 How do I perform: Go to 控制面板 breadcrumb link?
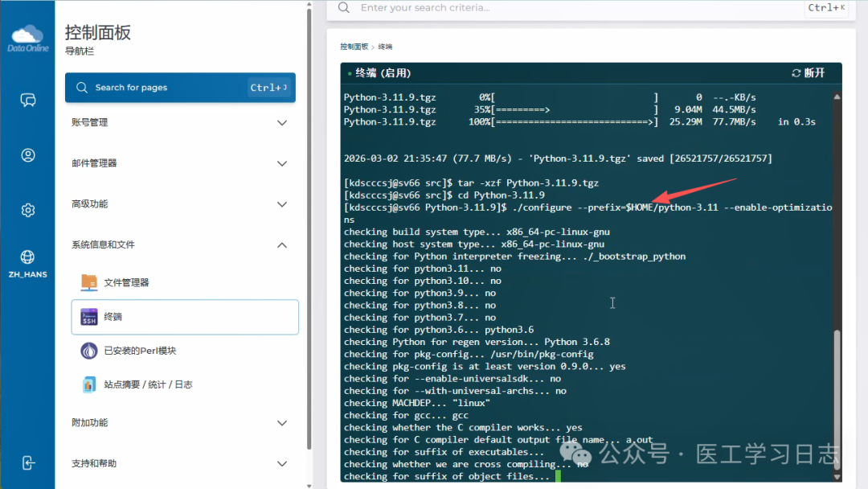click(354, 47)
